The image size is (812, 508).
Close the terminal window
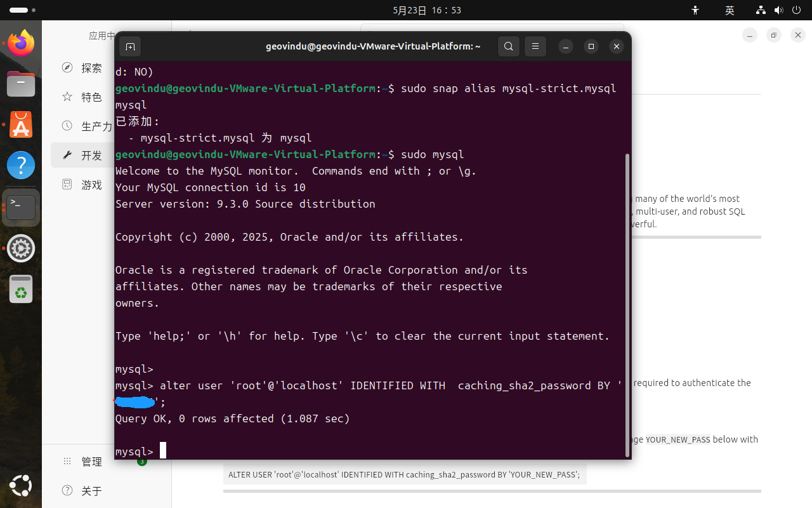click(x=616, y=46)
